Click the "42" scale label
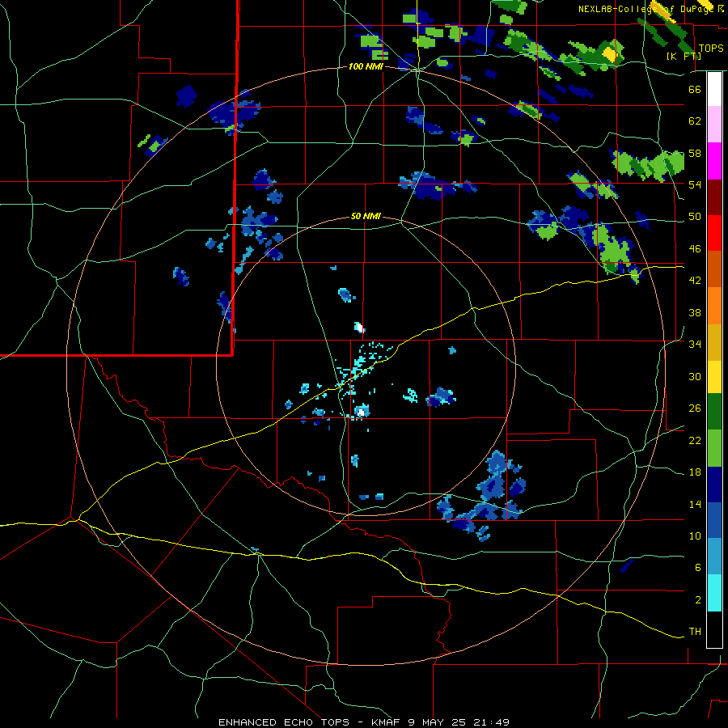 (x=695, y=281)
